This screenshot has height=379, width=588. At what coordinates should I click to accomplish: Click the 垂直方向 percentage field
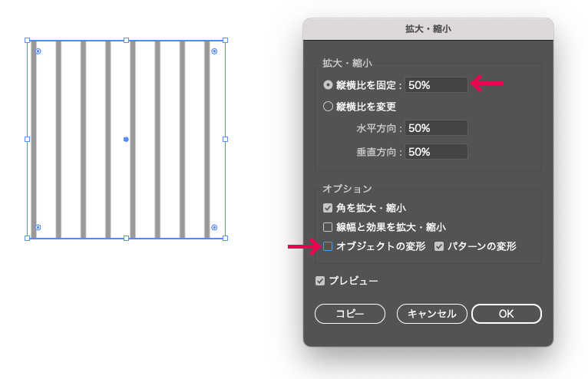(436, 151)
